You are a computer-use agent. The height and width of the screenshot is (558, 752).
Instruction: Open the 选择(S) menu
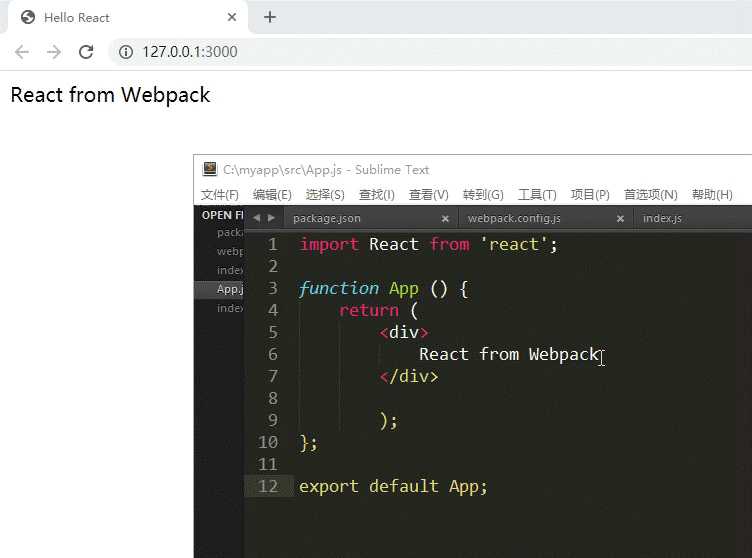[325, 195]
